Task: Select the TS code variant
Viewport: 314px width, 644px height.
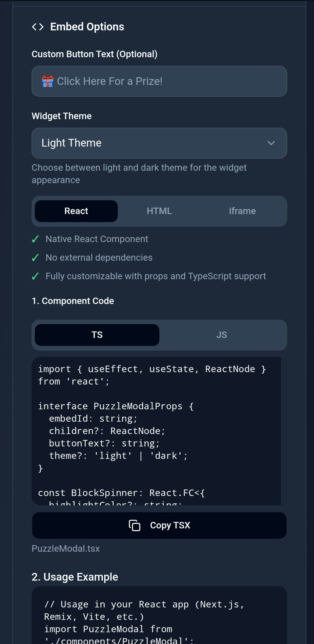Action: 97,335
